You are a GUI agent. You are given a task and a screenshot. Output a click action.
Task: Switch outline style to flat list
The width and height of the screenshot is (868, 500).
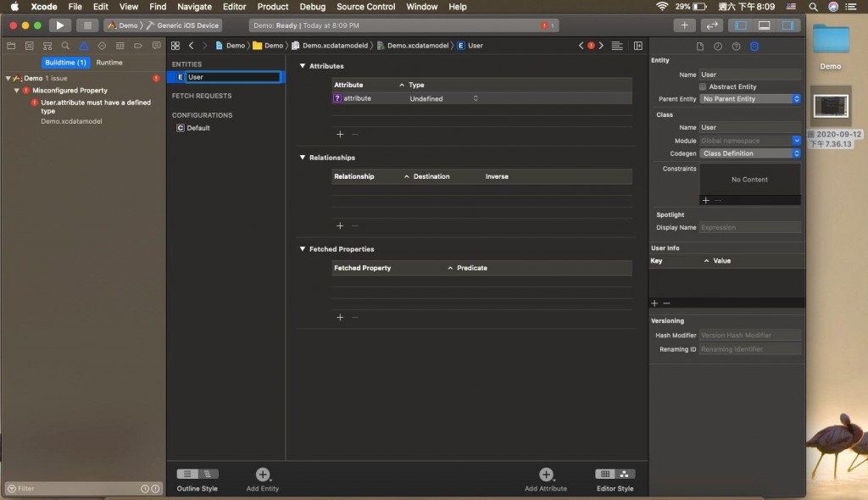[x=187, y=474]
